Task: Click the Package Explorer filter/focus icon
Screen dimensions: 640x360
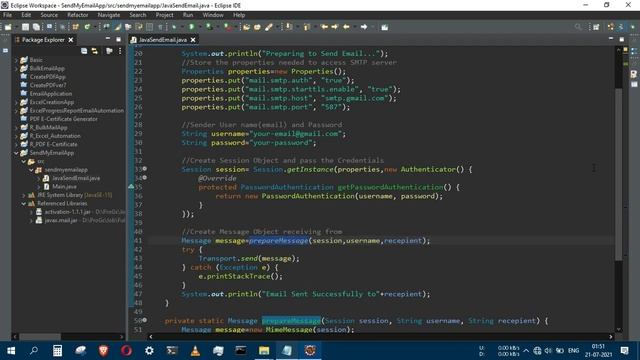Action: pos(109,51)
